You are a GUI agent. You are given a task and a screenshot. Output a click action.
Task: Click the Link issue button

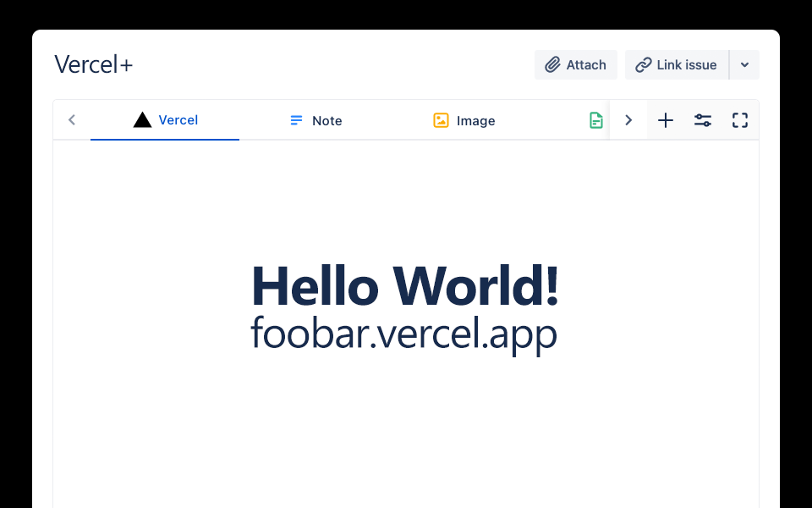[x=676, y=64]
